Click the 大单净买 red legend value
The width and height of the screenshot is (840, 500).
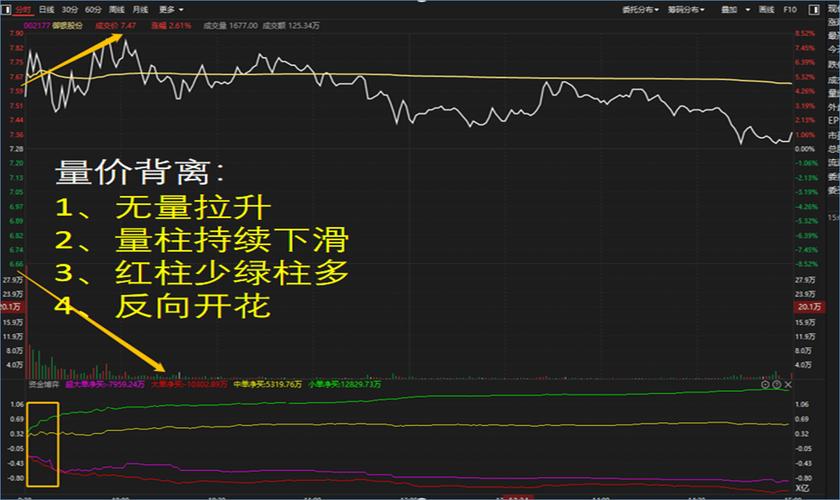(189, 384)
